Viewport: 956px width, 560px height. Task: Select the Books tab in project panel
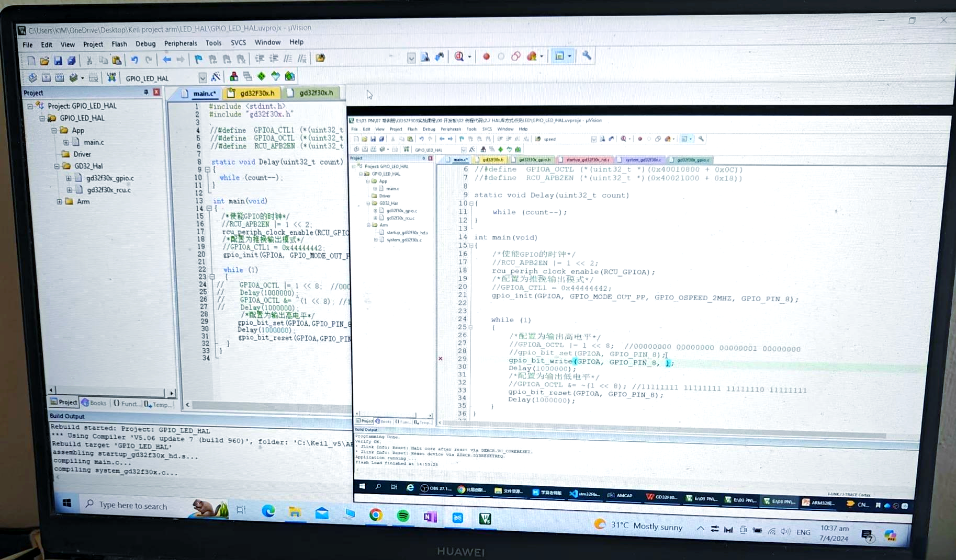93,403
